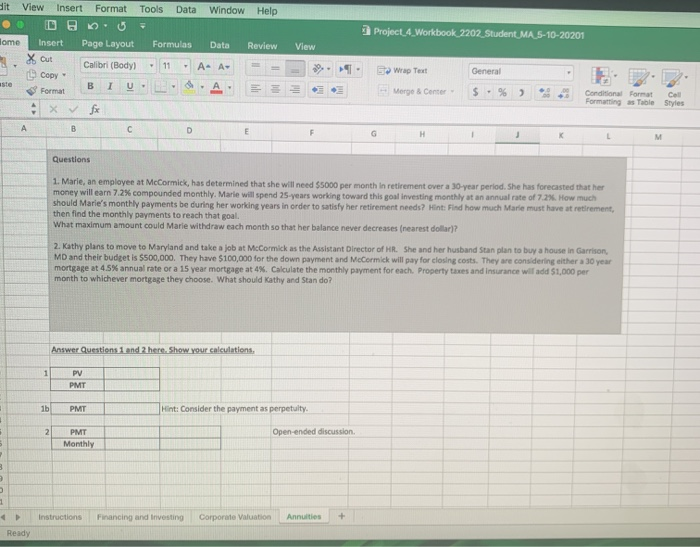Open the Formulas ribbon tab

172,44
